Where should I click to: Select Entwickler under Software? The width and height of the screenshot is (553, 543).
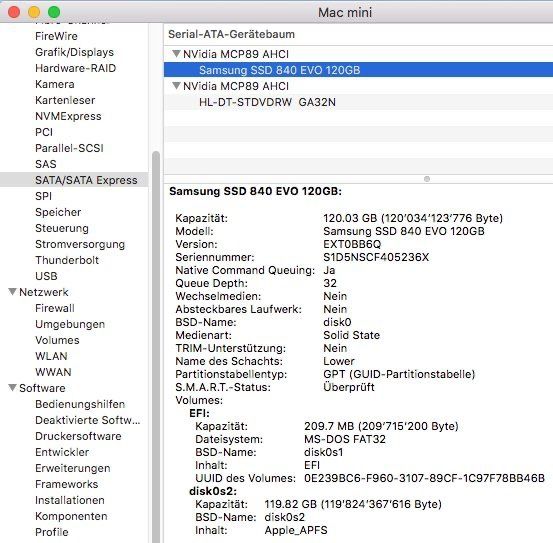coord(62,452)
